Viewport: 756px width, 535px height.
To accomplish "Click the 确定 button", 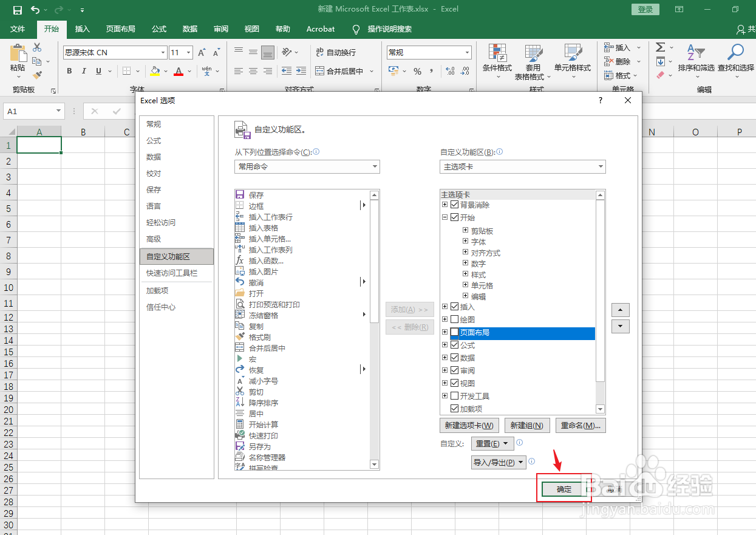I will [x=564, y=489].
